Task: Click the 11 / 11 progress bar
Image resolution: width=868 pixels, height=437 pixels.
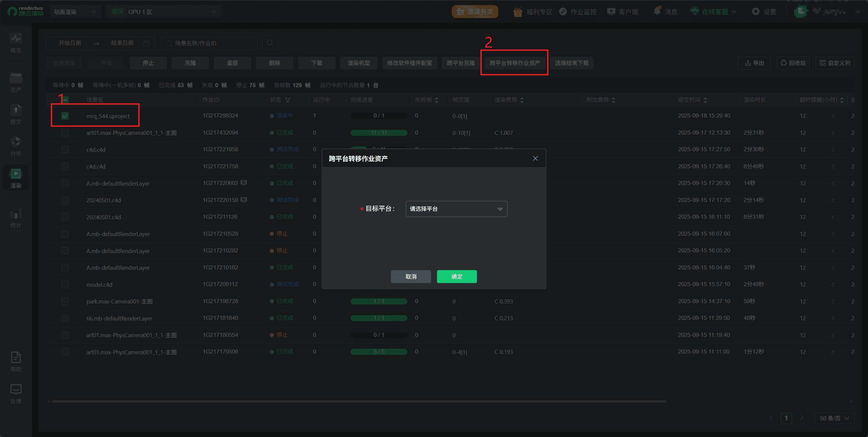Action: tap(379, 133)
